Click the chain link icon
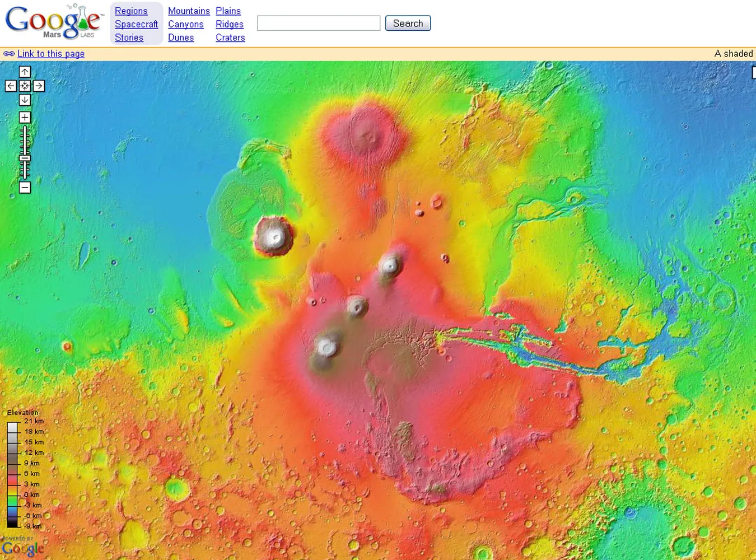Screen dimensions: 756x560 click(9, 54)
